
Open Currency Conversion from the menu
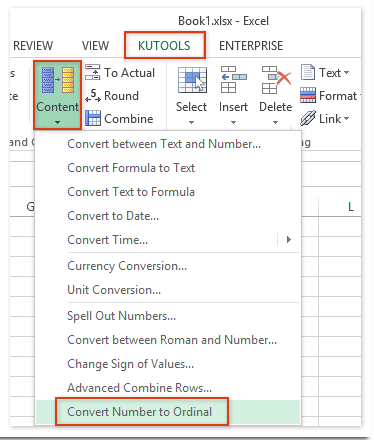click(168, 266)
